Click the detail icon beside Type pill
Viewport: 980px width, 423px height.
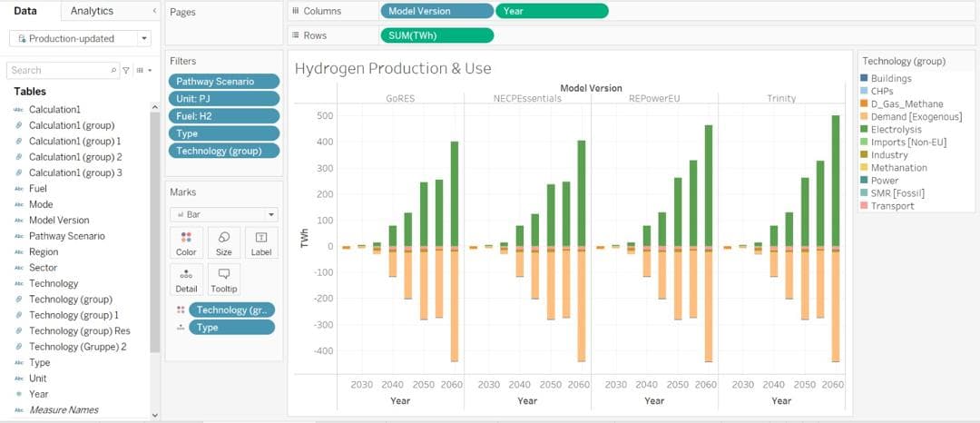[181, 328]
